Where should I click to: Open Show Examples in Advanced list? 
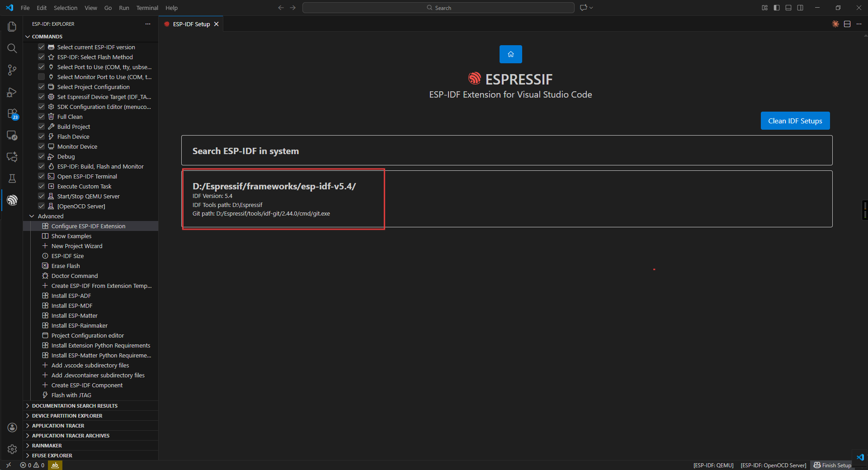tap(90, 236)
